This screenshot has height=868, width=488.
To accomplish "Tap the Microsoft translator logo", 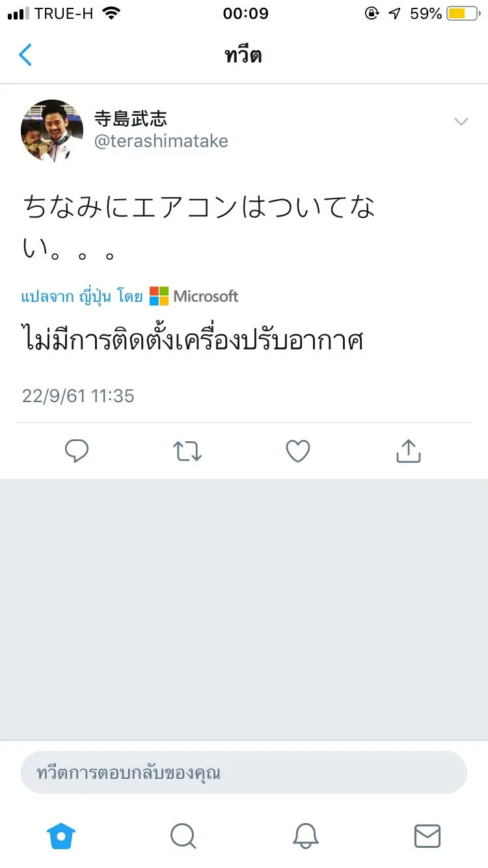I will (x=194, y=297).
